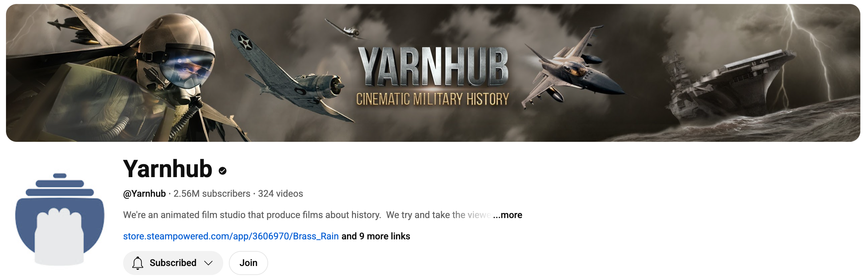Click the Cinematic Military History tagline
This screenshot has height=278, width=868.
click(433, 99)
